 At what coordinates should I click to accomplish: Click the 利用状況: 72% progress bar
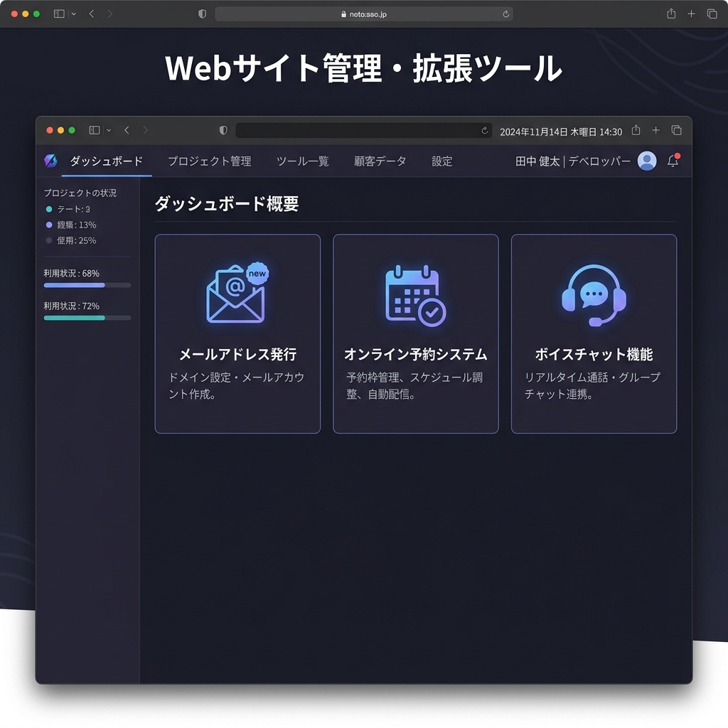pyautogui.click(x=87, y=318)
